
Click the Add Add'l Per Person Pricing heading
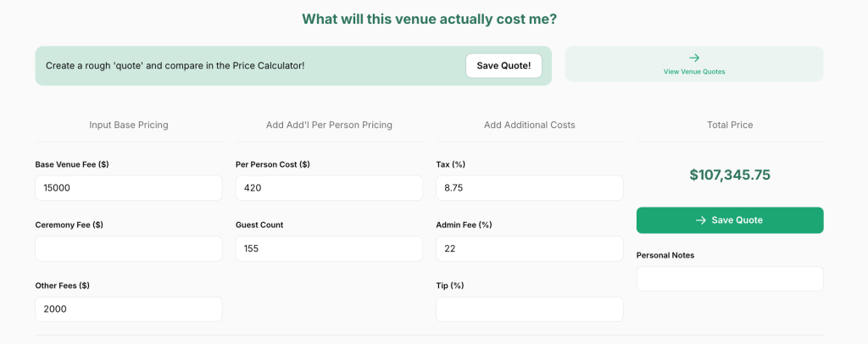point(329,125)
